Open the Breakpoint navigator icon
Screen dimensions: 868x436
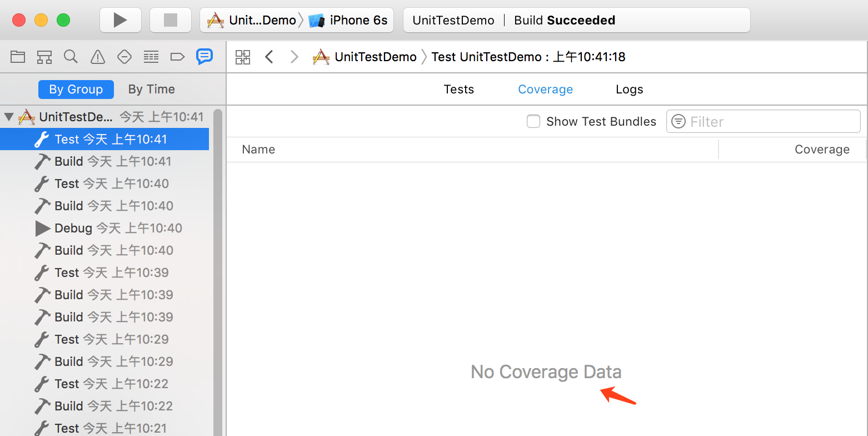177,56
